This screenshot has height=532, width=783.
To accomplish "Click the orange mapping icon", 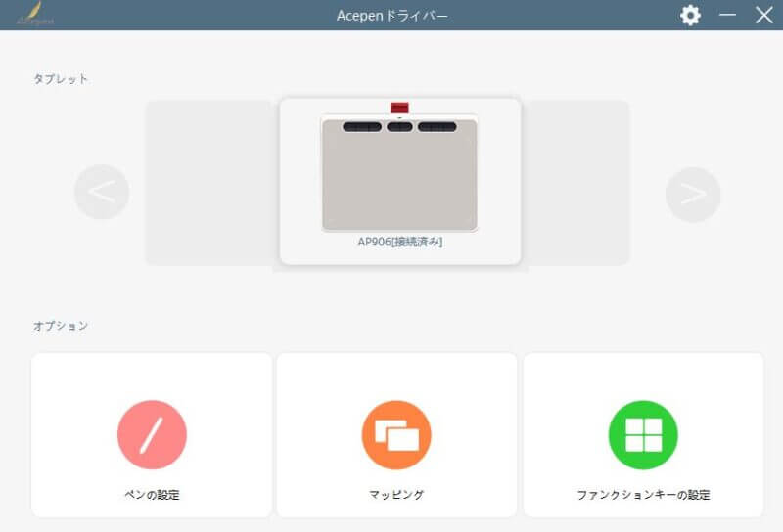I will click(396, 435).
